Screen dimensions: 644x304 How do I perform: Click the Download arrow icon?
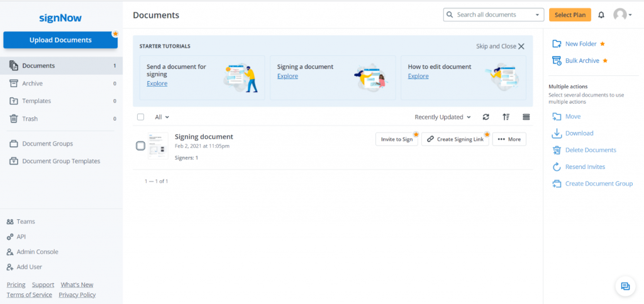[557, 133]
